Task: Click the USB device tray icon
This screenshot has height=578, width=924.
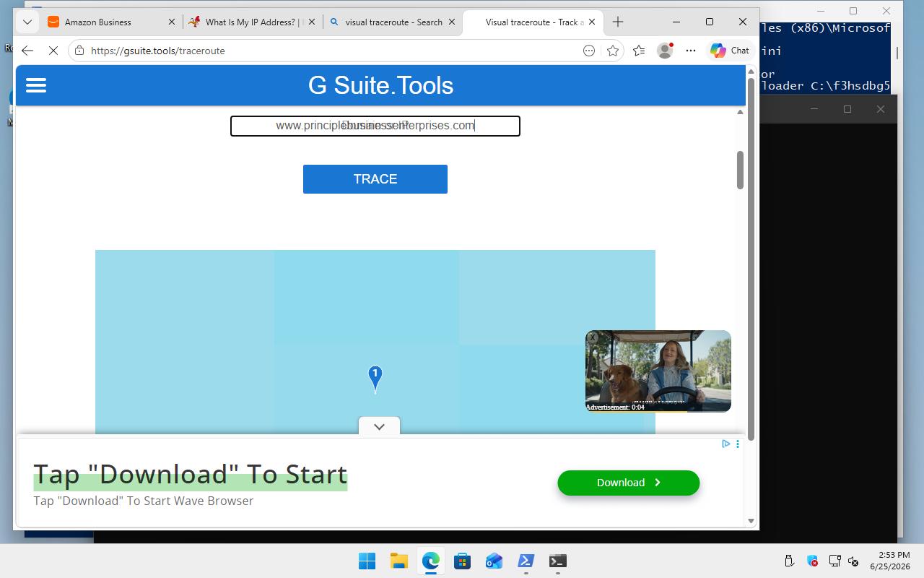Action: pyautogui.click(x=789, y=561)
